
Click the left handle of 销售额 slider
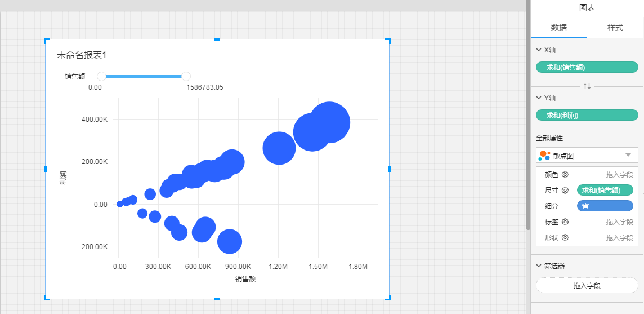pyautogui.click(x=101, y=76)
